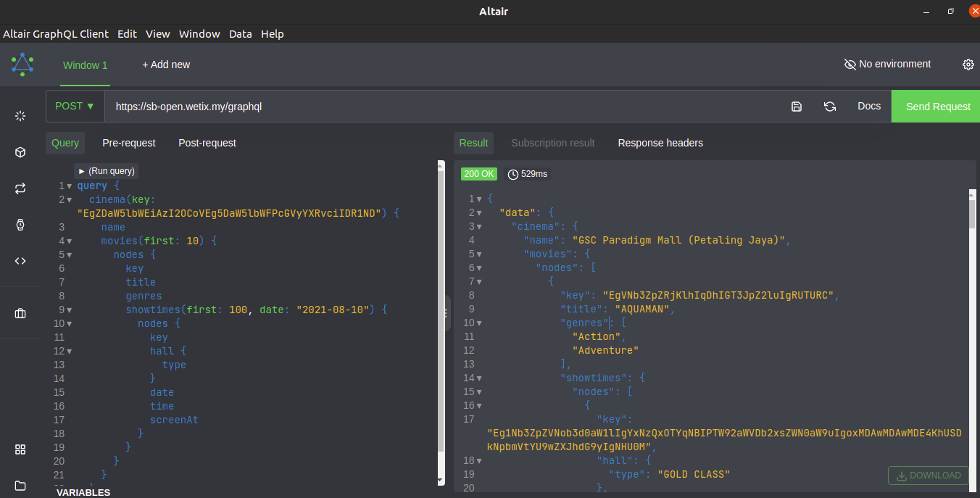This screenshot has width=980, height=498.
Task: Select the Window 1 tab
Action: pos(86,65)
